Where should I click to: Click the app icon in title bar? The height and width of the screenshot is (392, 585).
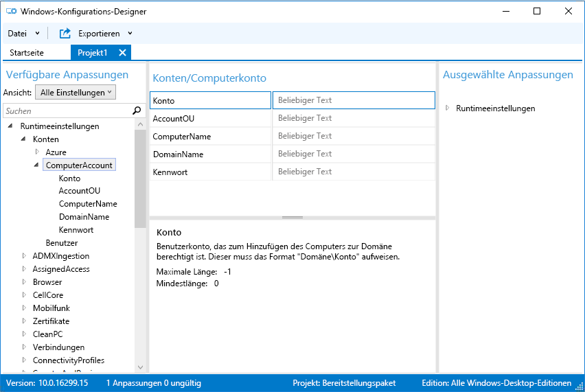tap(11, 11)
